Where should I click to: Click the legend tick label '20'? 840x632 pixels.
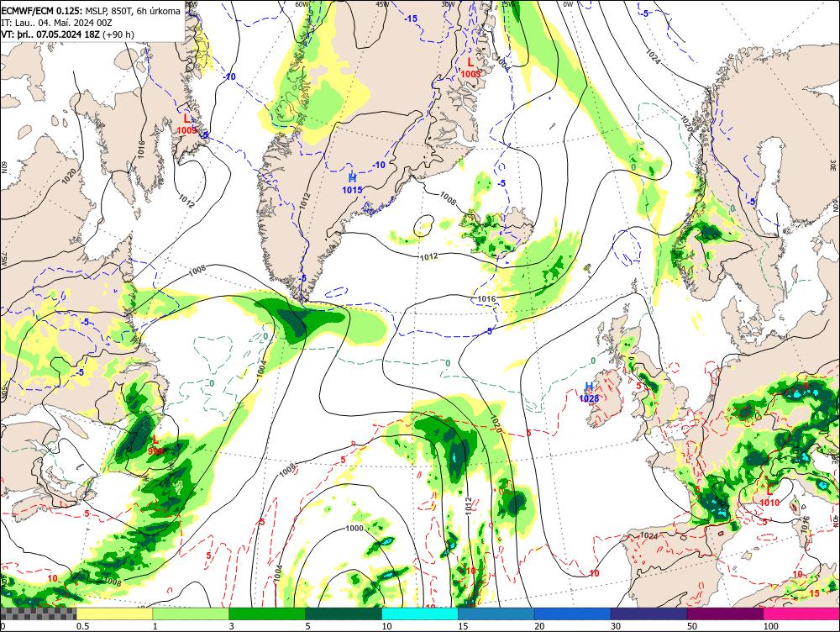539,626
